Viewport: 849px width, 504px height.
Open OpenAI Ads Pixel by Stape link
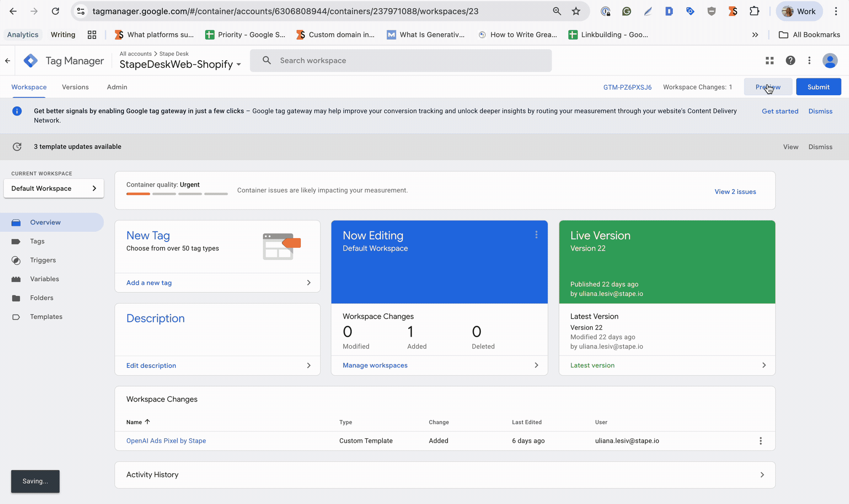(166, 441)
